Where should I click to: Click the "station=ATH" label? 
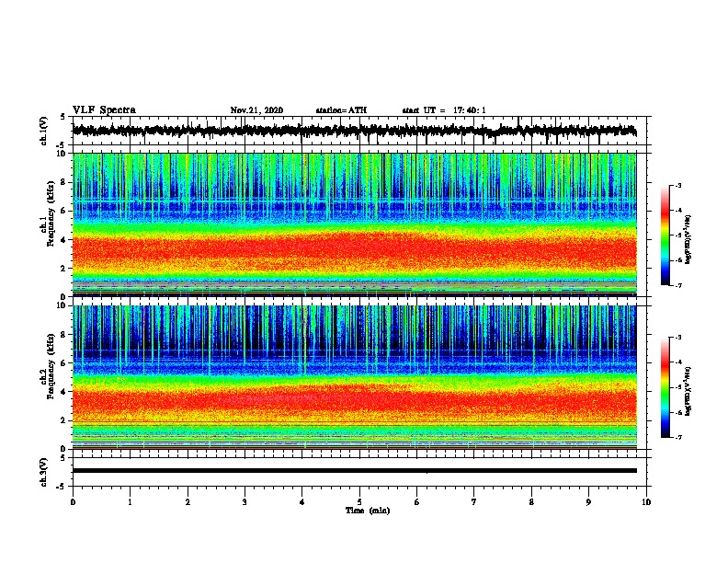click(341, 110)
